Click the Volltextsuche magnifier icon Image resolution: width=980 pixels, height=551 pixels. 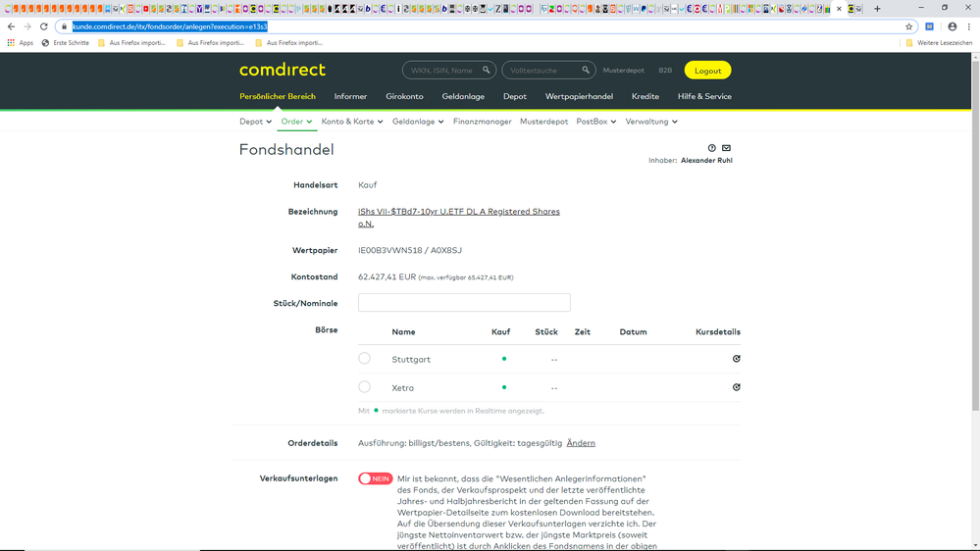(586, 71)
